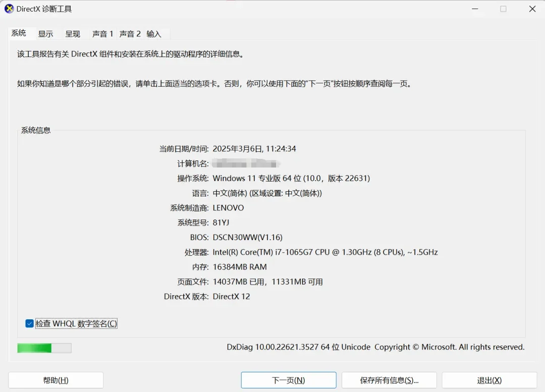Go to next page with 下一页(N)
The height and width of the screenshot is (392, 545).
coord(289,380)
